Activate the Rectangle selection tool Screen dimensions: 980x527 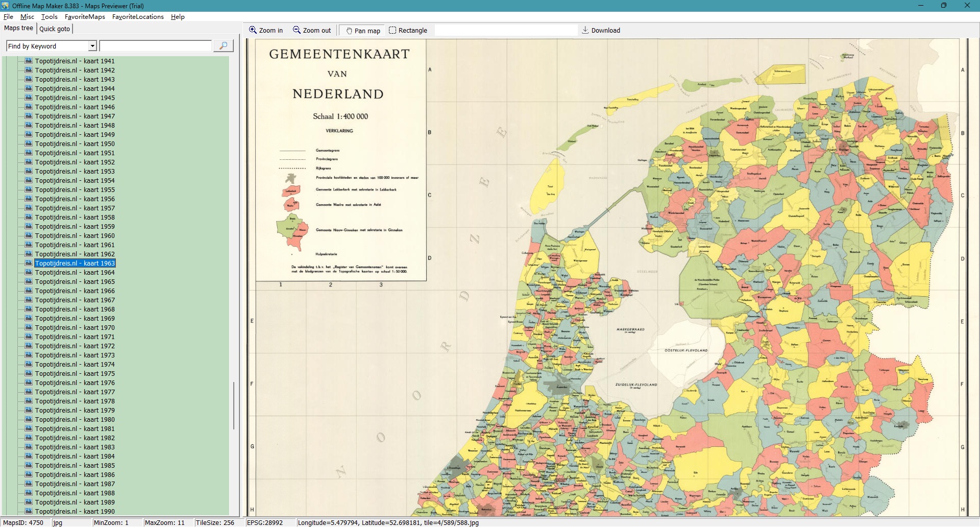pyautogui.click(x=393, y=30)
